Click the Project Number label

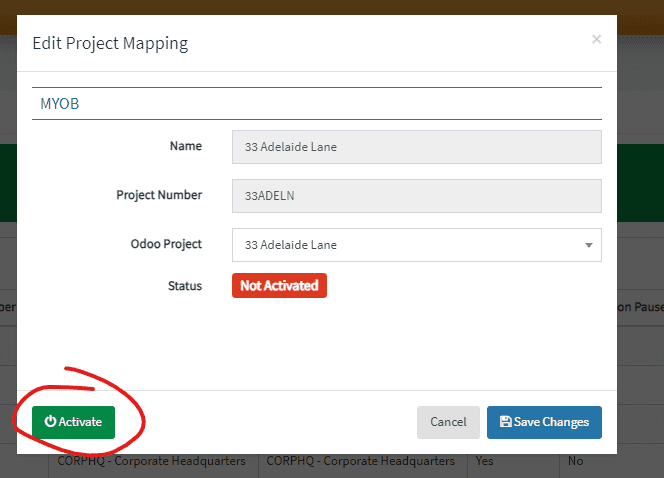159,195
